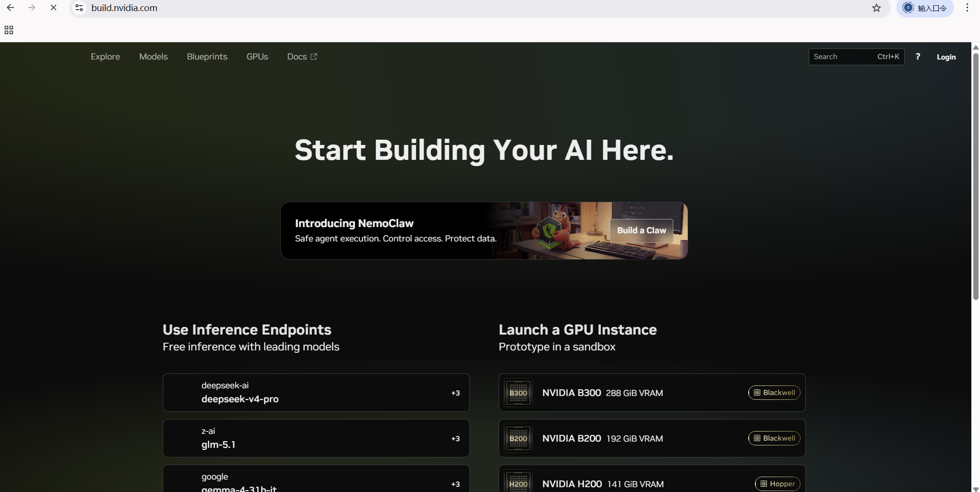The image size is (980, 492).
Task: Open the google gemma endpoint card
Action: click(x=316, y=479)
